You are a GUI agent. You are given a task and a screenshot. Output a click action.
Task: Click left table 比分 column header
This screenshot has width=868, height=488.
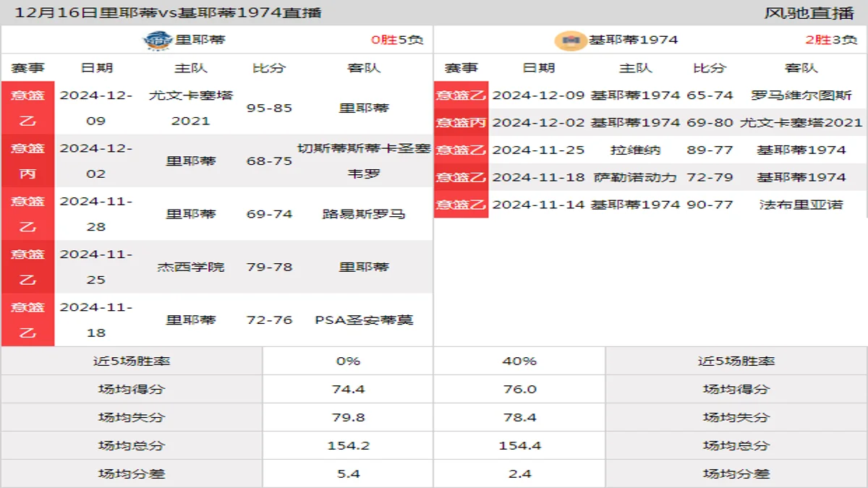coord(269,68)
